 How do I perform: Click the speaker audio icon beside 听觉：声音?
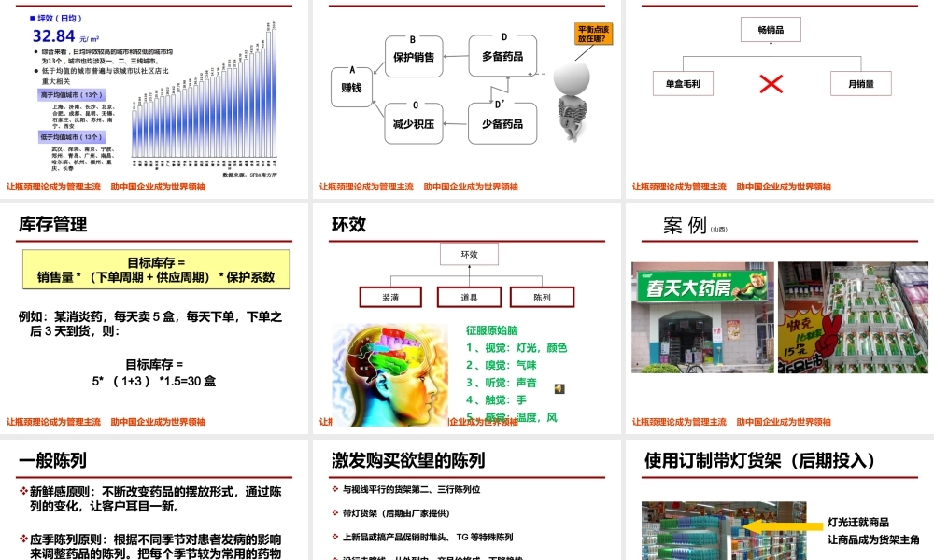click(x=559, y=388)
